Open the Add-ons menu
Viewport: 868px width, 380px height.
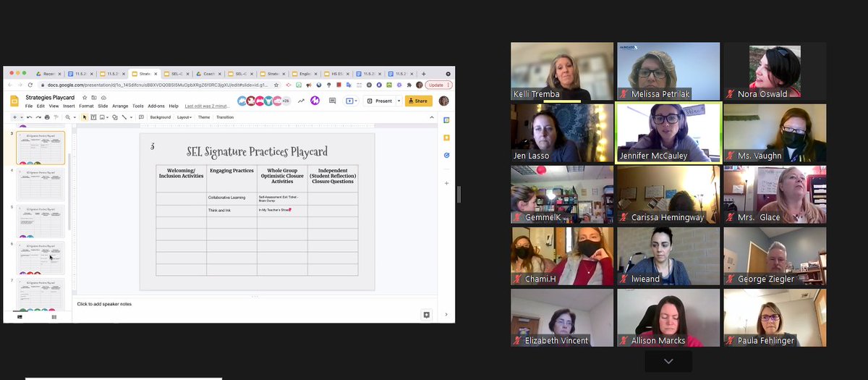point(156,106)
